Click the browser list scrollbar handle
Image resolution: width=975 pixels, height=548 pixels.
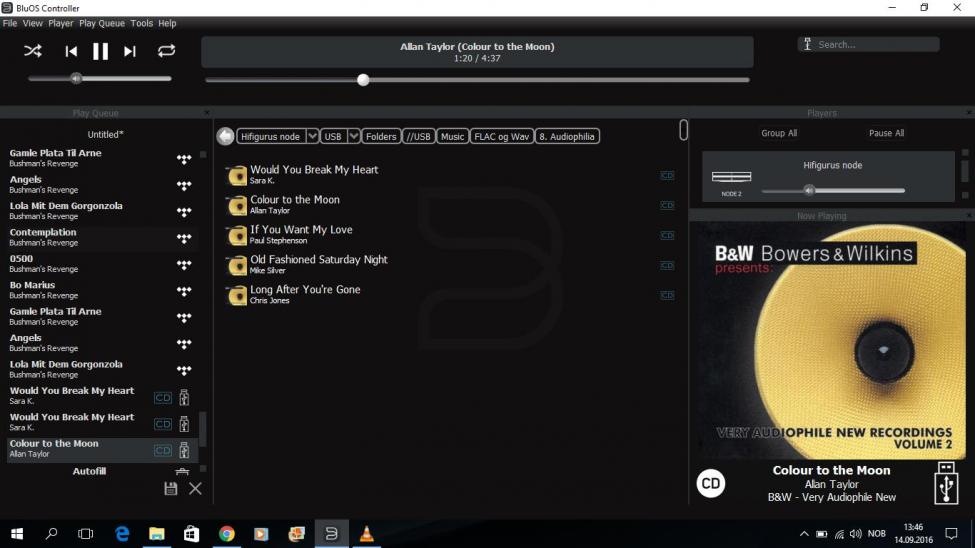click(683, 130)
